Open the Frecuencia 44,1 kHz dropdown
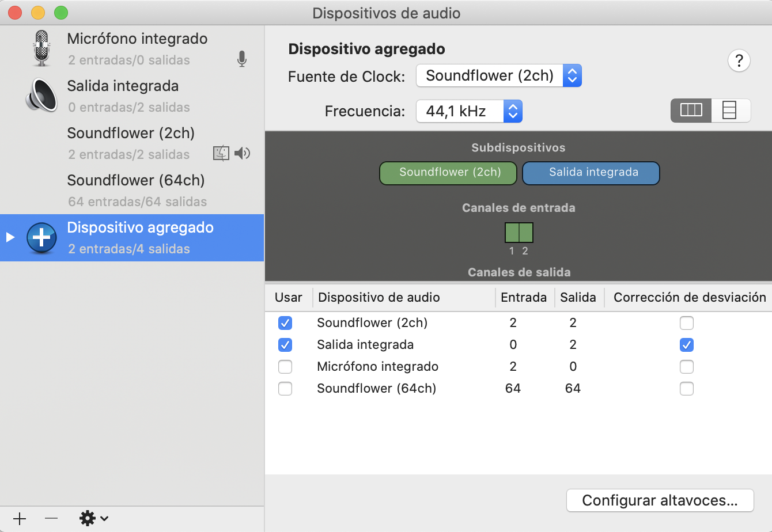The width and height of the screenshot is (772, 532). [469, 111]
